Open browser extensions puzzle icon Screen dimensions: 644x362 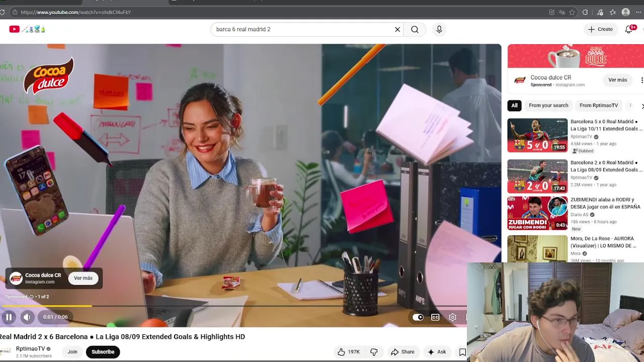pos(585,12)
